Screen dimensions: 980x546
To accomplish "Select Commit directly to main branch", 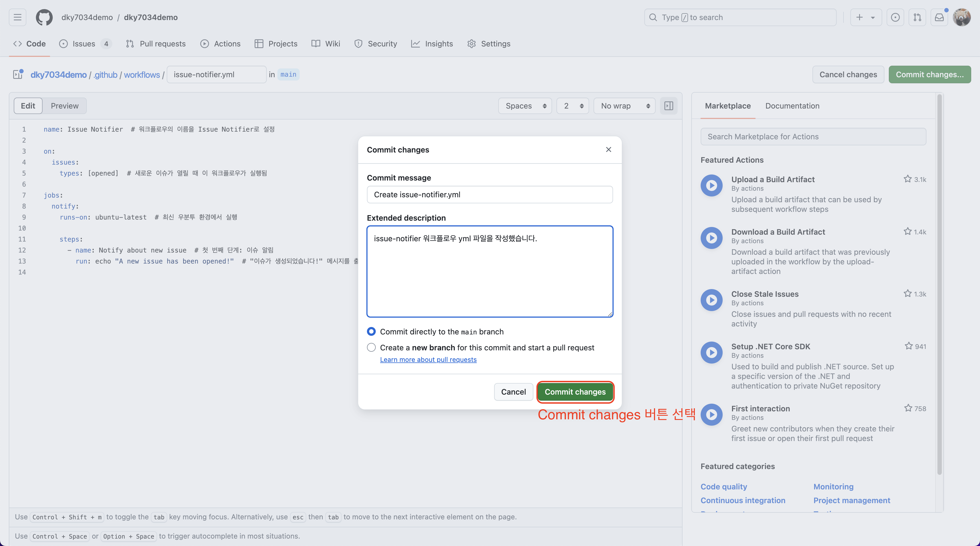I will coord(371,331).
